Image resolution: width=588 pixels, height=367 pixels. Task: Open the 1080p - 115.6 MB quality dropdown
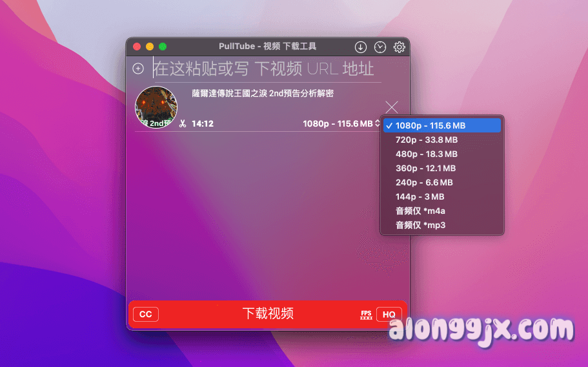[x=341, y=124]
